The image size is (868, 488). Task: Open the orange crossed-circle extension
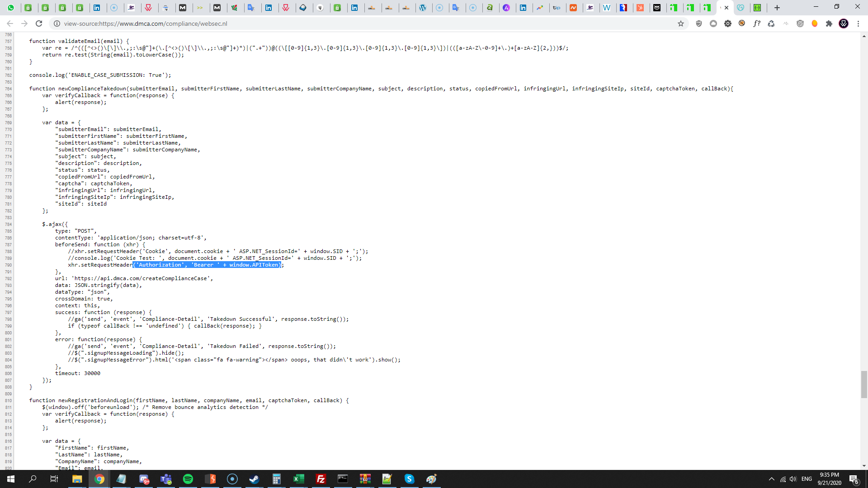point(742,23)
